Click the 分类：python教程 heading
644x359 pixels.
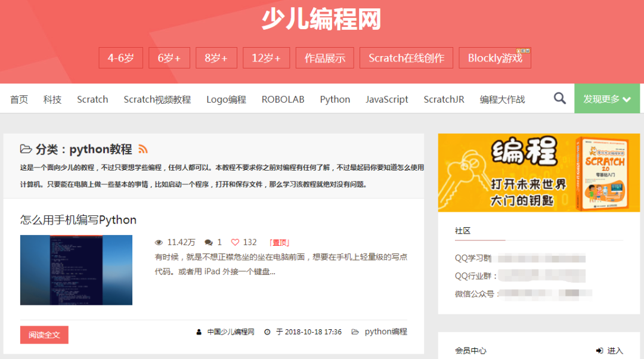(84, 149)
